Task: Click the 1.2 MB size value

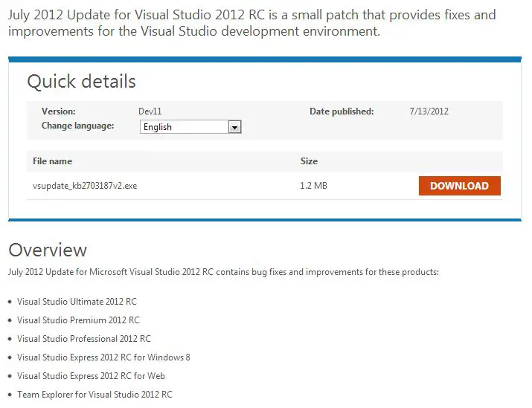Action: click(313, 186)
